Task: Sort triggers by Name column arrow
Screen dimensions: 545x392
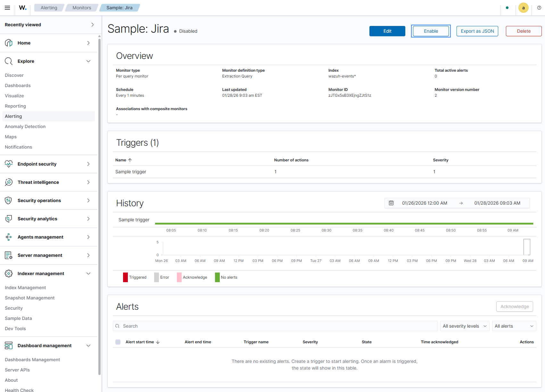Action: pyautogui.click(x=130, y=160)
